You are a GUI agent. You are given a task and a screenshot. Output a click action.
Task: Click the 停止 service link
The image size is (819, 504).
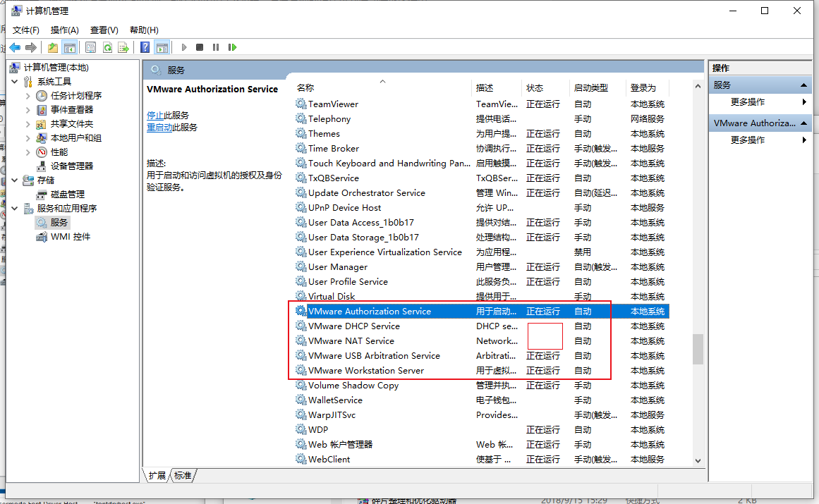[155, 116]
